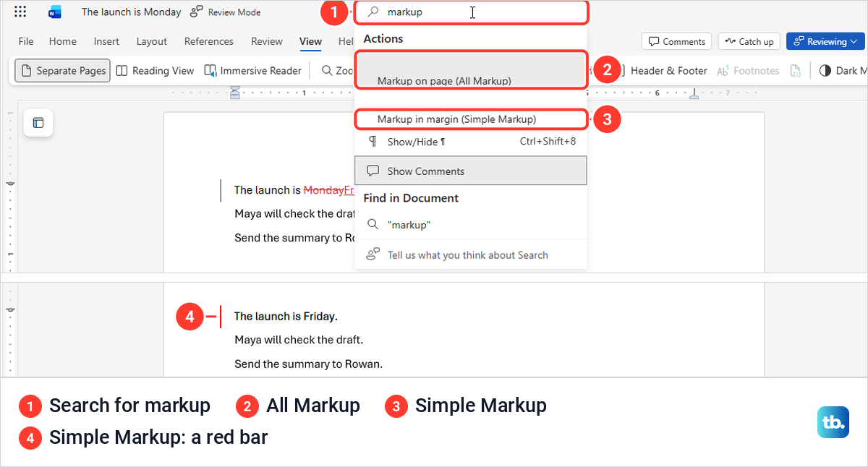Open the app launcher grid icon
The image size is (868, 467).
20,12
